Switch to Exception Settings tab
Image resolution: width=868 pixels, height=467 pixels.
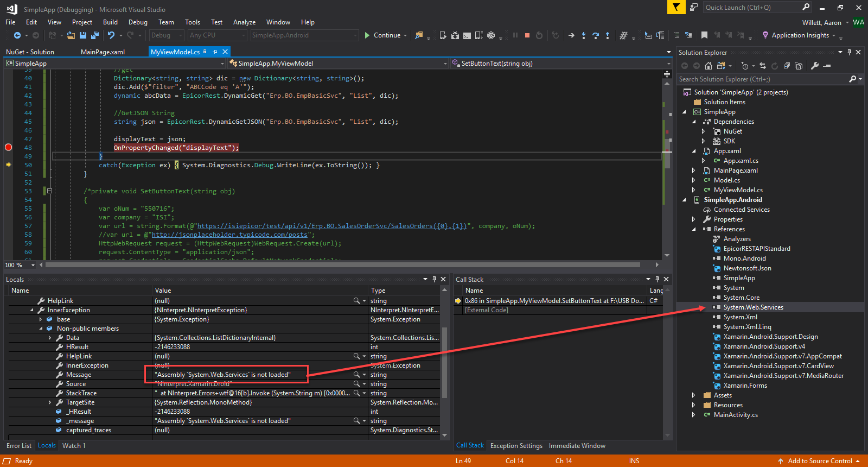click(516, 446)
